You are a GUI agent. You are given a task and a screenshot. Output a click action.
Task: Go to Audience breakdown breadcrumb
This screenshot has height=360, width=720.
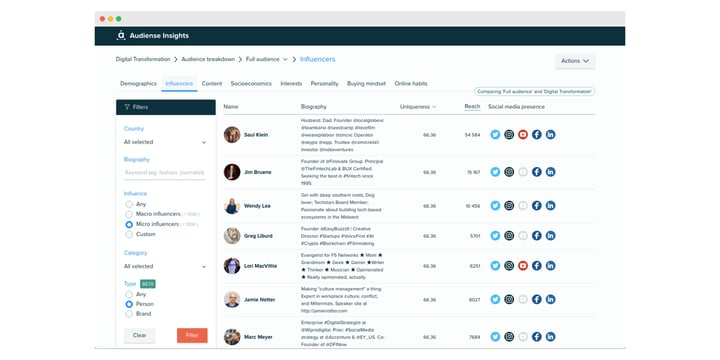[208, 59]
